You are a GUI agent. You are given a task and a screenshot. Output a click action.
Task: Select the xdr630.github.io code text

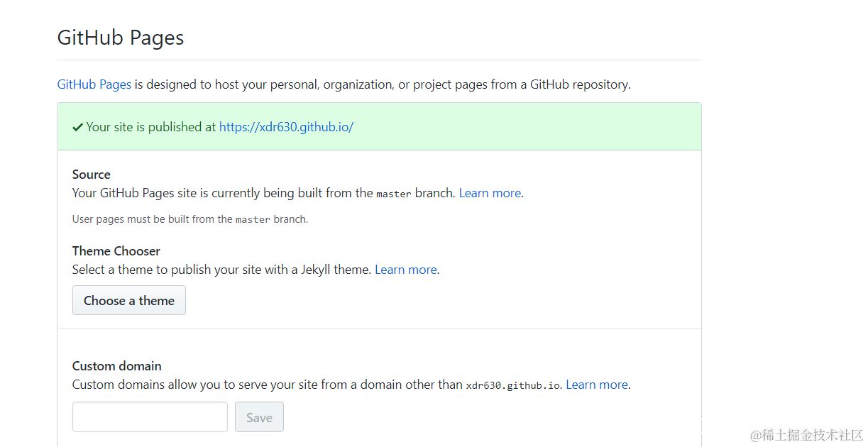[512, 385]
